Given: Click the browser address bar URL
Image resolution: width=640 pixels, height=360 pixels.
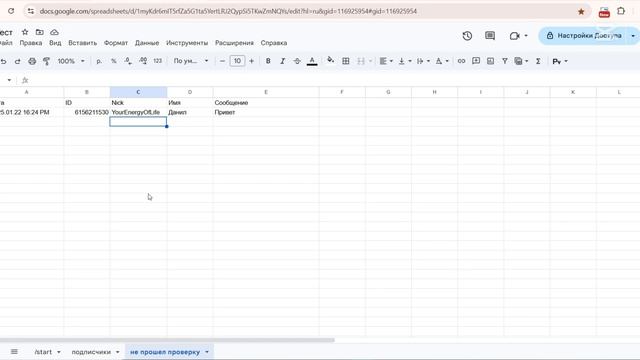Looking at the screenshot, I should click(228, 11).
